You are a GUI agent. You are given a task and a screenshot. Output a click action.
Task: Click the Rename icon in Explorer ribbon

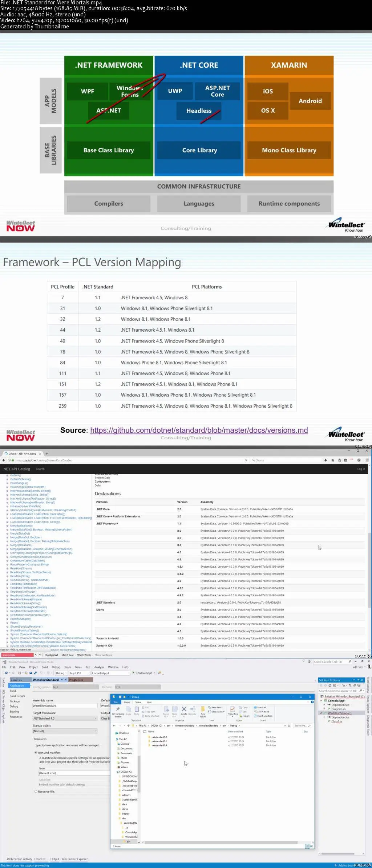tap(193, 711)
